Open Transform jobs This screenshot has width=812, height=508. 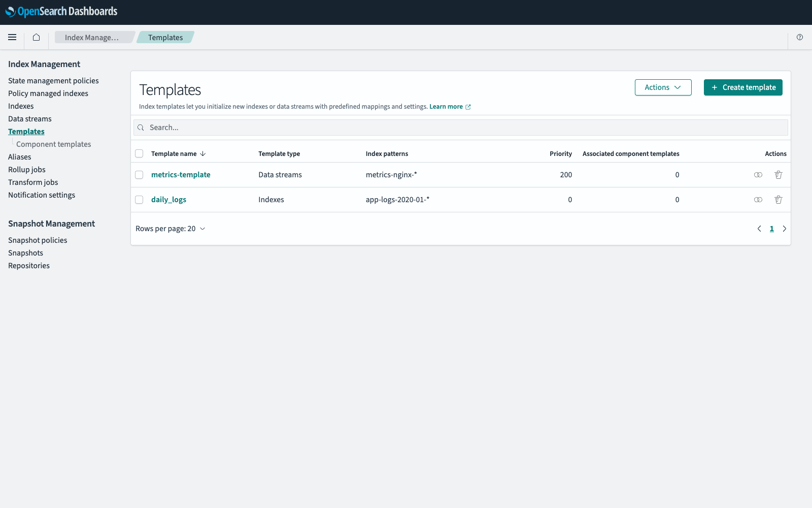click(x=33, y=182)
